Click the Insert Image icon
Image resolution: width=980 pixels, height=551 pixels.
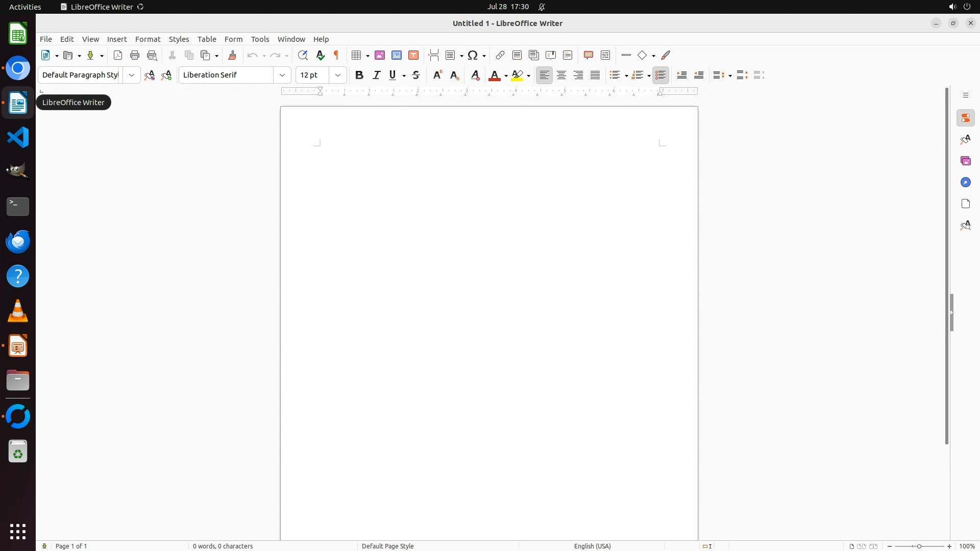[380, 56]
